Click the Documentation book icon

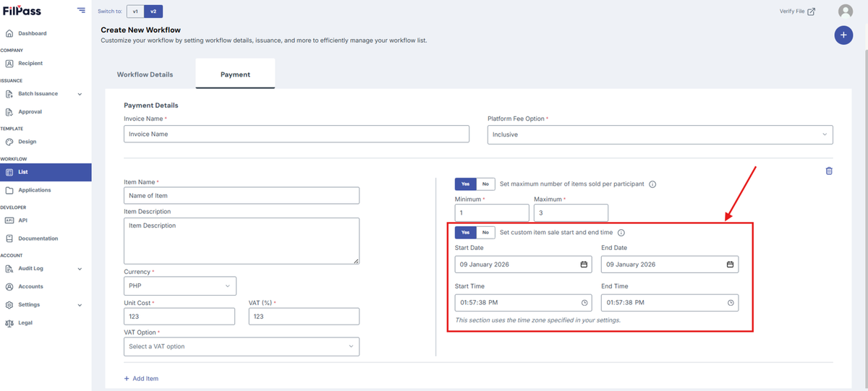pos(9,239)
